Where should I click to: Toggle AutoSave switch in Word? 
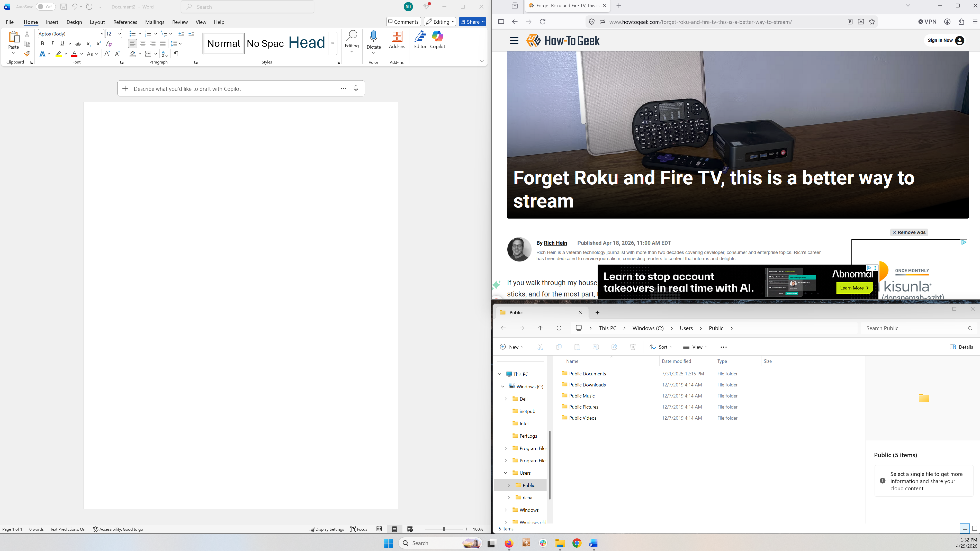(46, 6)
